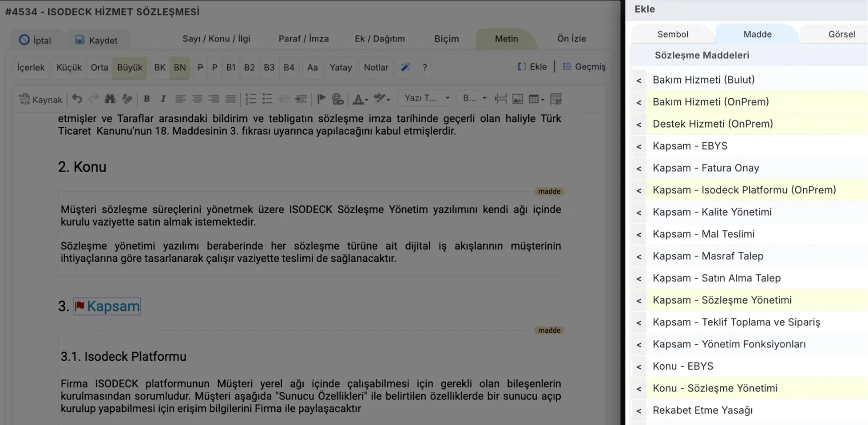Image resolution: width=868 pixels, height=425 pixels.
Task: Click the Kapsam heading anchor in document
Action: pos(107,306)
